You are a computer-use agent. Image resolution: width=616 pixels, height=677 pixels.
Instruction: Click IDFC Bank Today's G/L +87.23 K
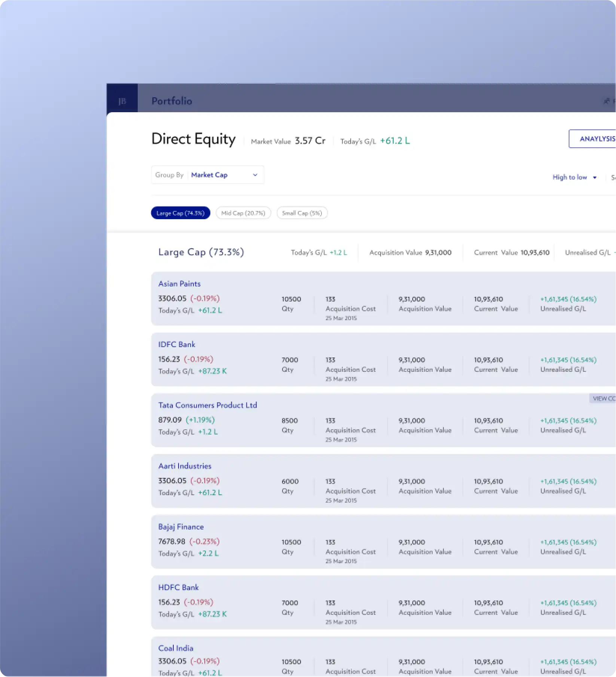point(212,371)
